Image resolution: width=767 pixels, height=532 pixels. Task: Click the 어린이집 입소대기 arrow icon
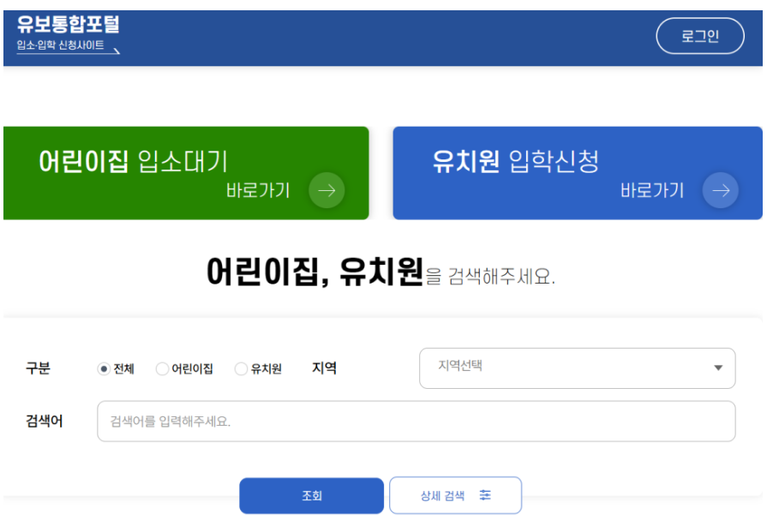click(326, 191)
